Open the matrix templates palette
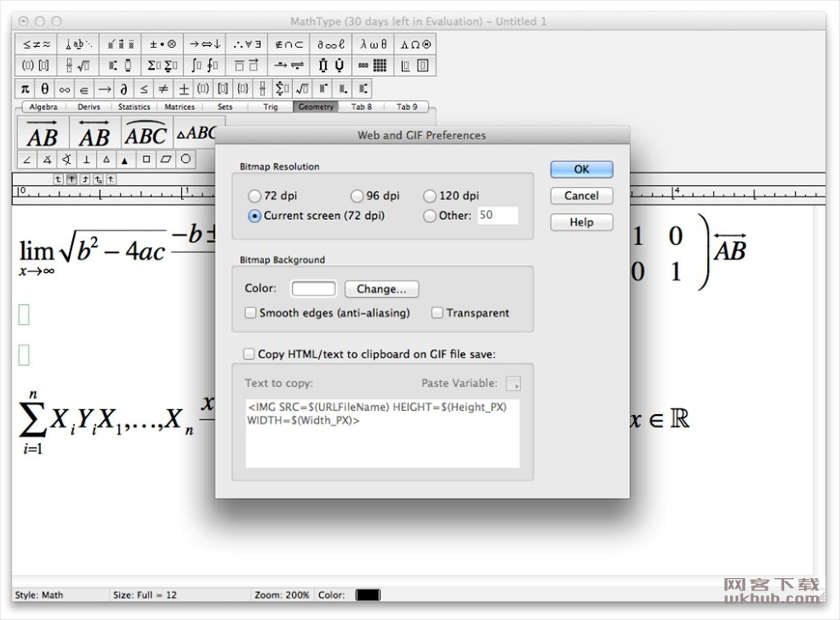The height and width of the screenshot is (620, 840). pyautogui.click(x=373, y=66)
